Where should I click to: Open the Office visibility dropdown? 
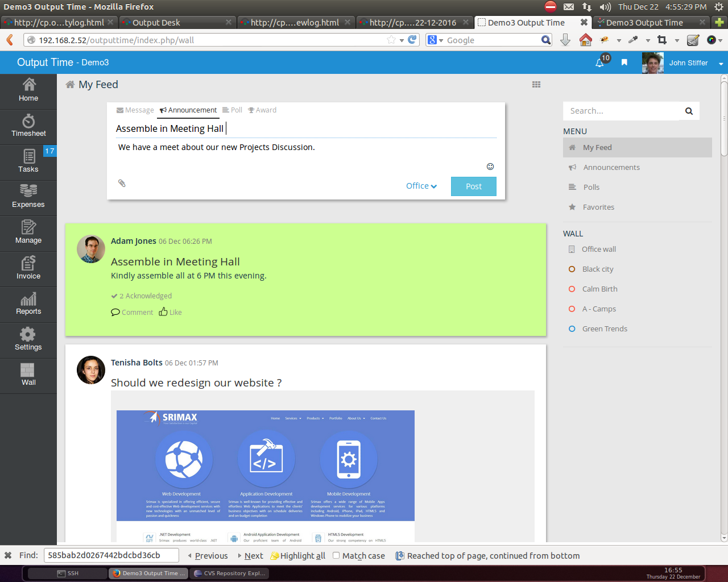[421, 186]
